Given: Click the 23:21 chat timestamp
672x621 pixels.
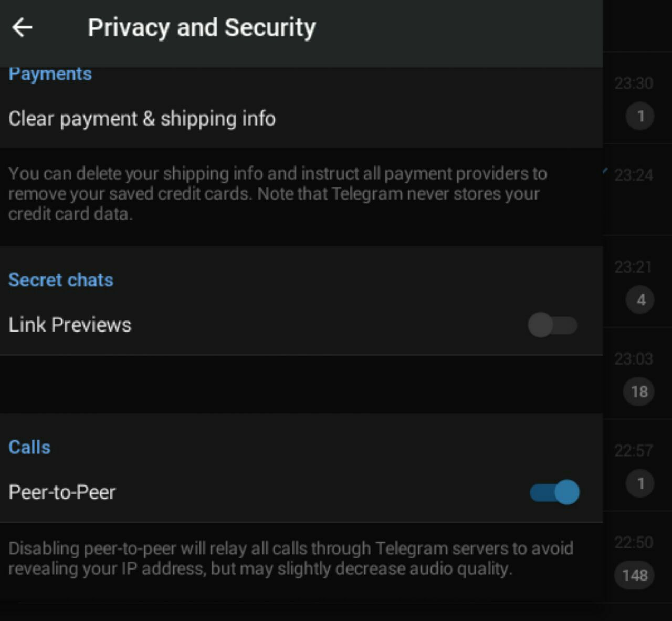Looking at the screenshot, I should click(x=633, y=267).
